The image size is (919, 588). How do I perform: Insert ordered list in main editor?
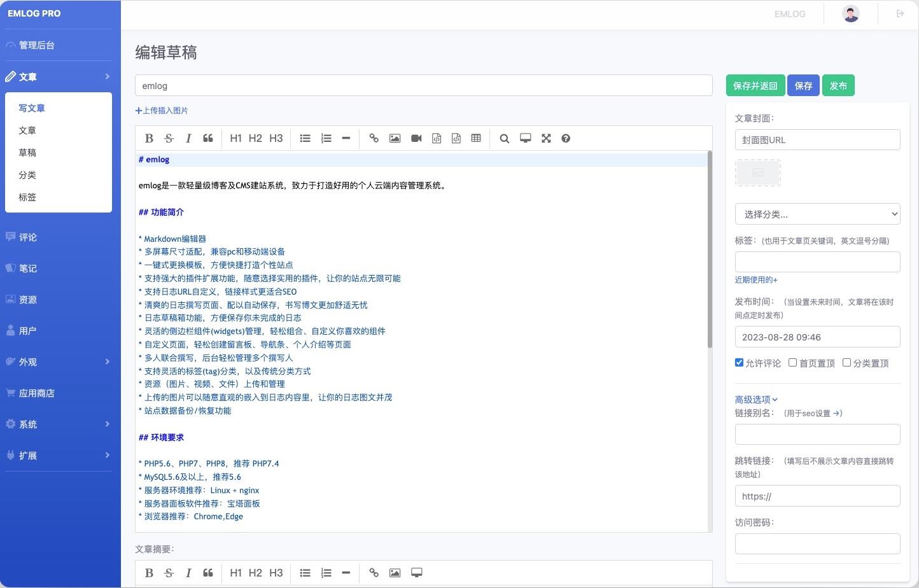(326, 138)
